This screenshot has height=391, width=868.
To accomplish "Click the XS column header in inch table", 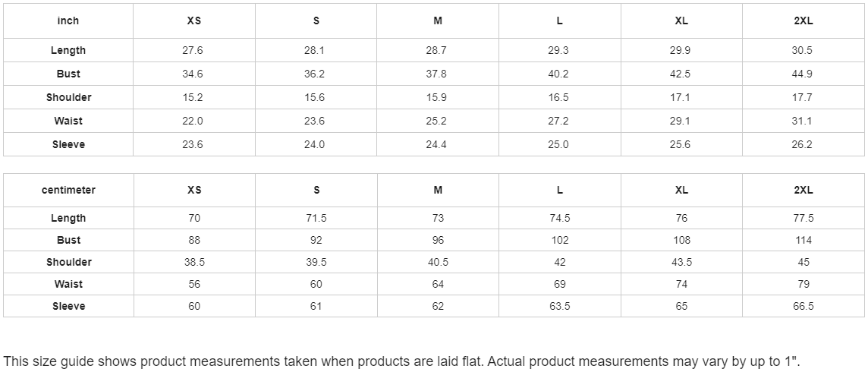I will [193, 21].
